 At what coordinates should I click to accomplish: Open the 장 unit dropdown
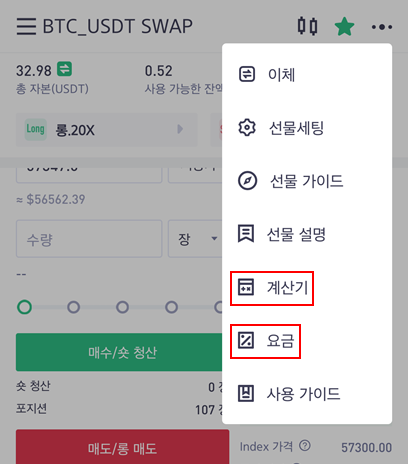point(197,239)
